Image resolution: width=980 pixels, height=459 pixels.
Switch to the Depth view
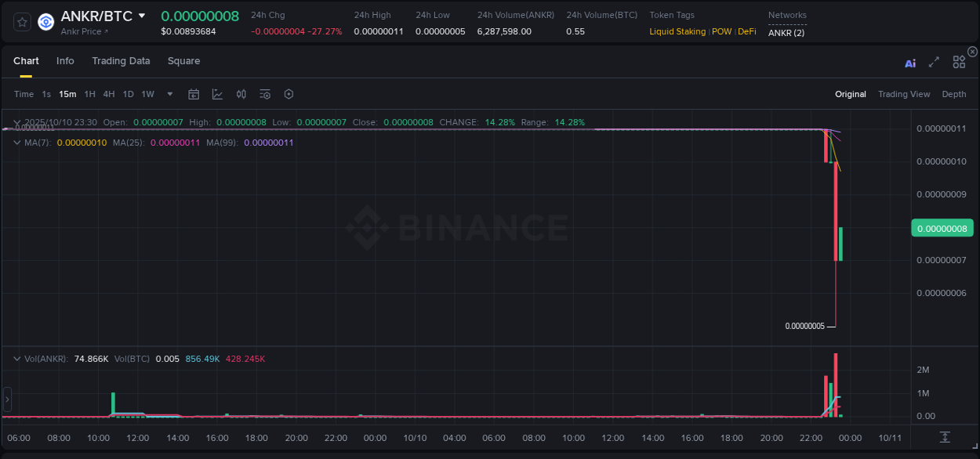953,93
